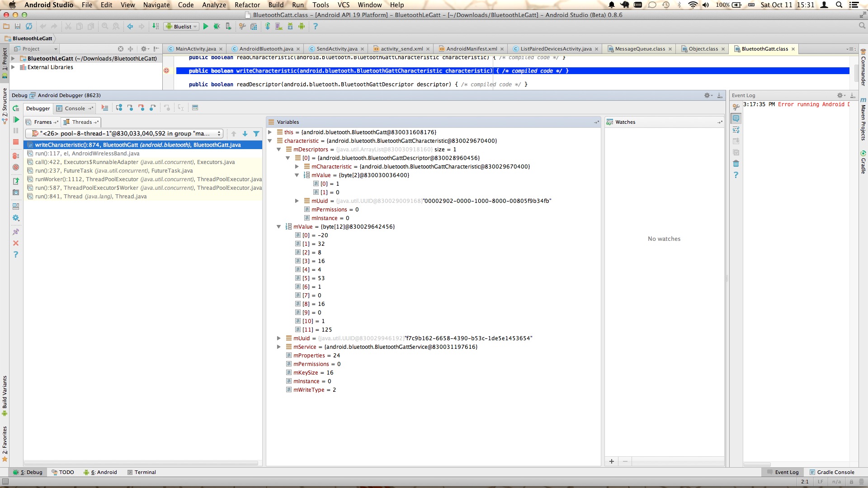Switch to the Console debug tab
The image size is (868, 488).
point(75,108)
